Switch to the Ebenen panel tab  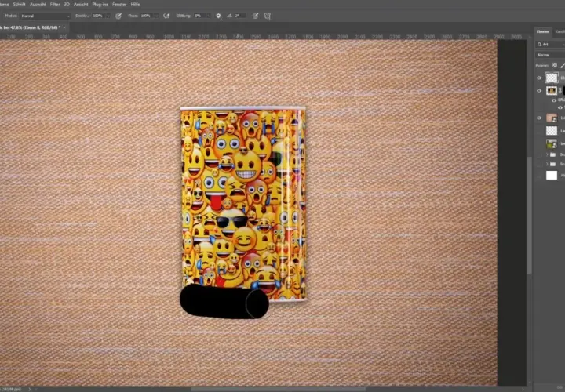click(x=543, y=31)
